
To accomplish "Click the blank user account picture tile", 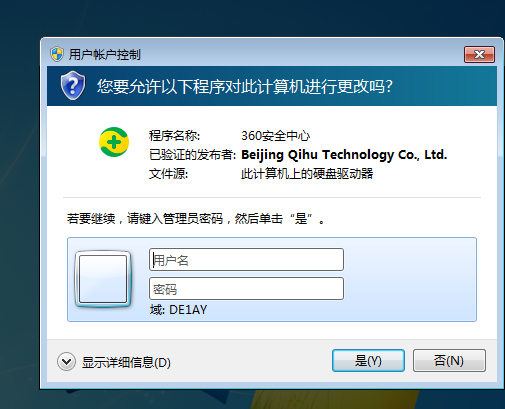I will click(x=103, y=279).
